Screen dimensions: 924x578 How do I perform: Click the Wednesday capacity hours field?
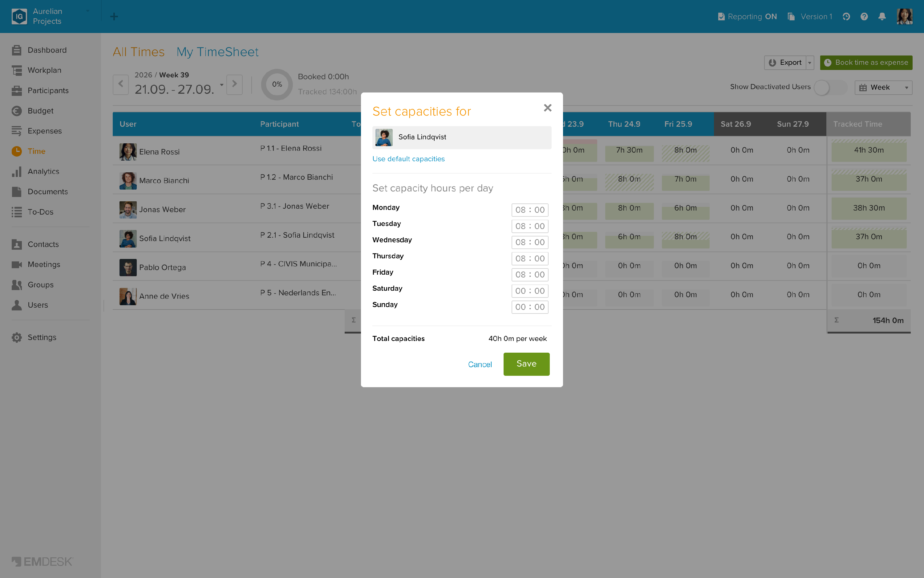(529, 242)
